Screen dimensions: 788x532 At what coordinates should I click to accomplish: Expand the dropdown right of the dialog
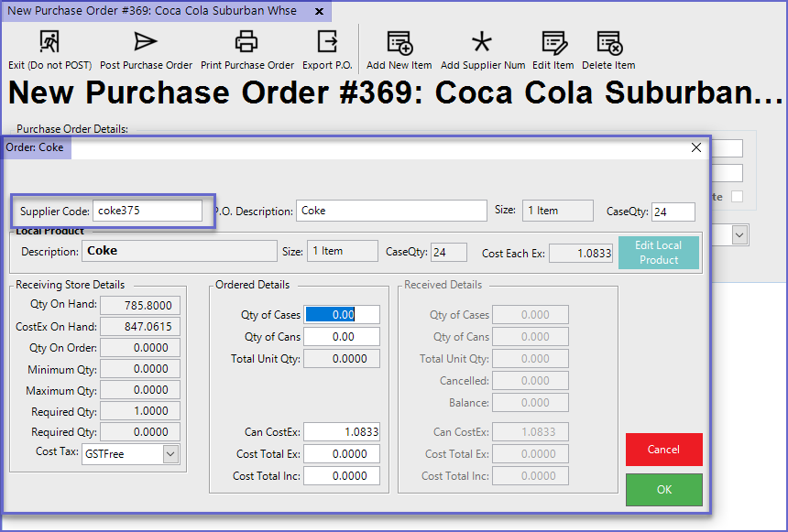tap(739, 235)
